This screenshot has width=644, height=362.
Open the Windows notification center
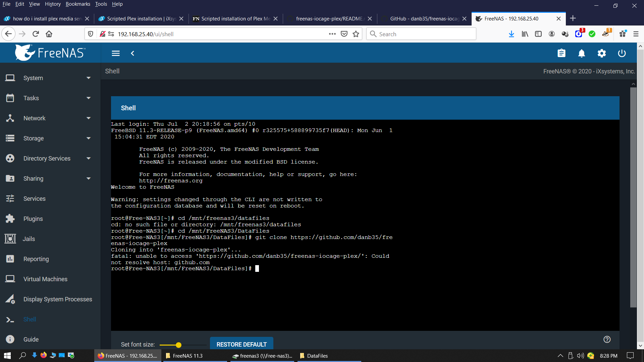(630, 356)
